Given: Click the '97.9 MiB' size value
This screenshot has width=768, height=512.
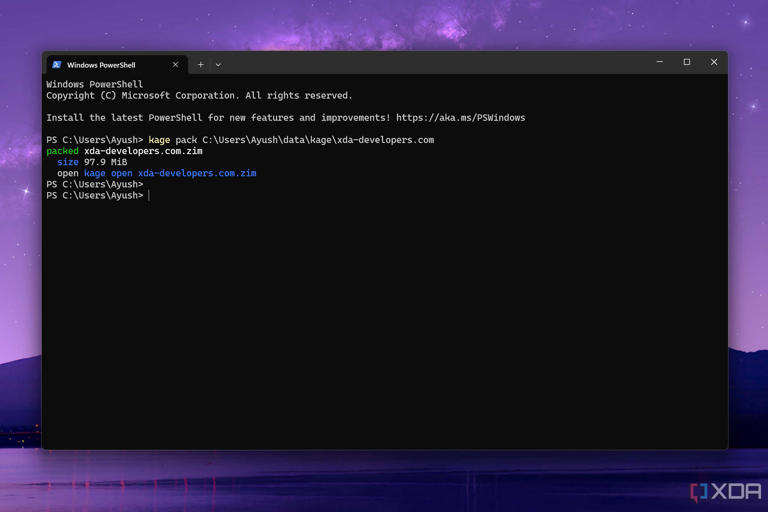Looking at the screenshot, I should 105,162.
